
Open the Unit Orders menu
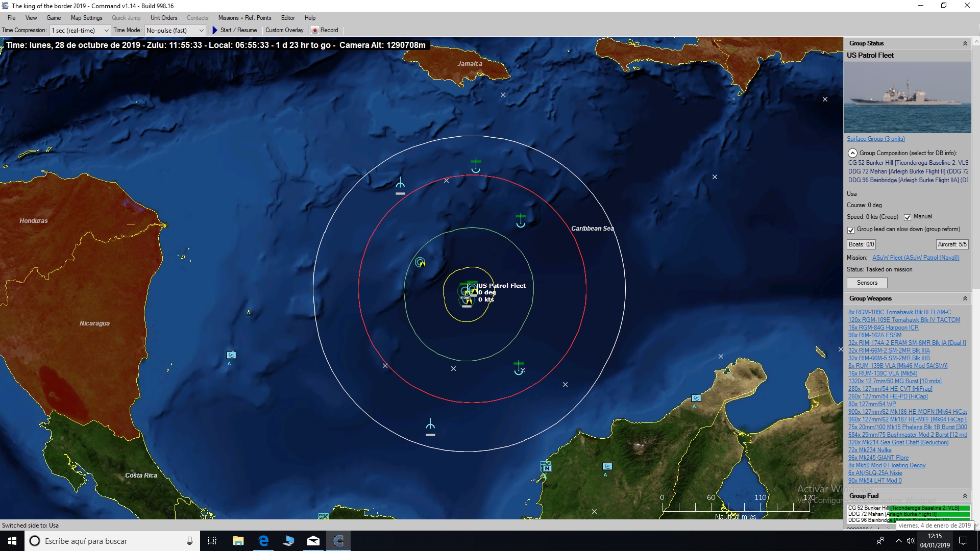(x=163, y=18)
